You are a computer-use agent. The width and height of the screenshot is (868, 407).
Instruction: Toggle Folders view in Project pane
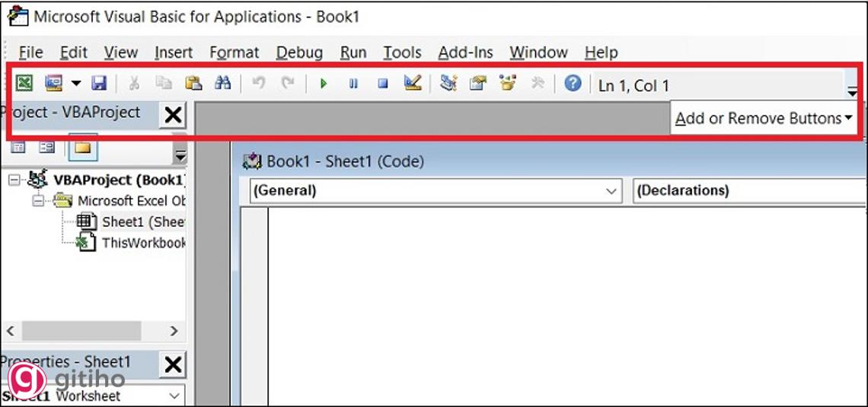click(x=82, y=147)
